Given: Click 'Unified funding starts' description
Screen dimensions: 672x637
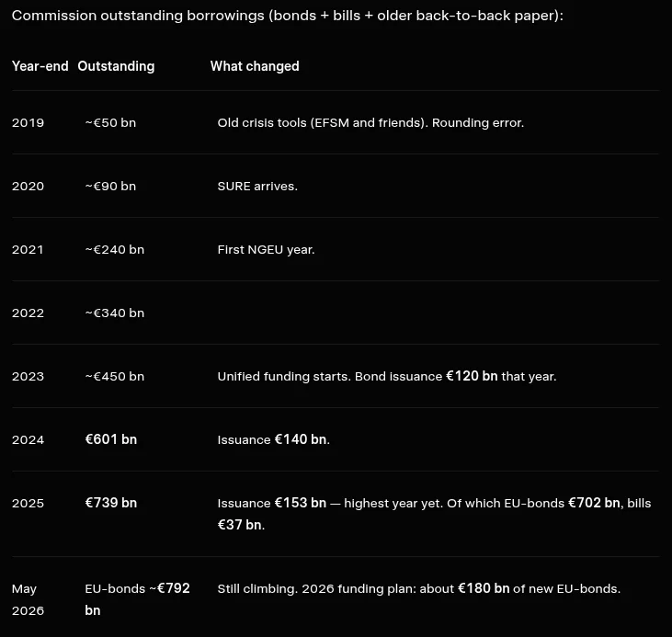Looking at the screenshot, I should (x=284, y=376).
